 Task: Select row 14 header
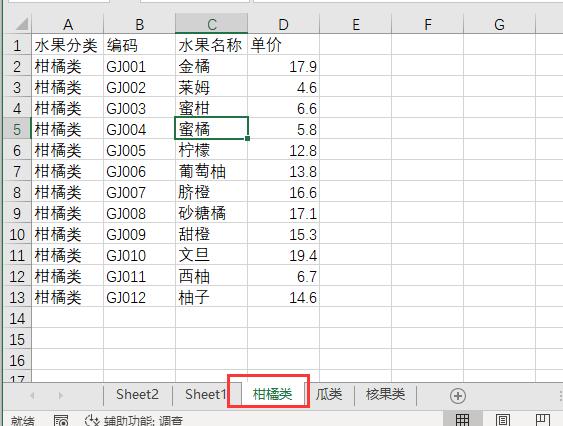click(x=17, y=319)
